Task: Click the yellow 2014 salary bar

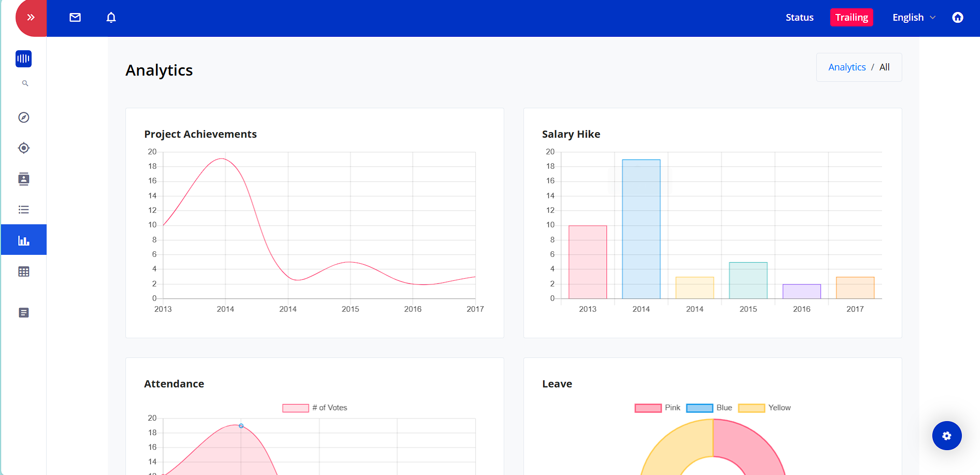Action: point(695,288)
